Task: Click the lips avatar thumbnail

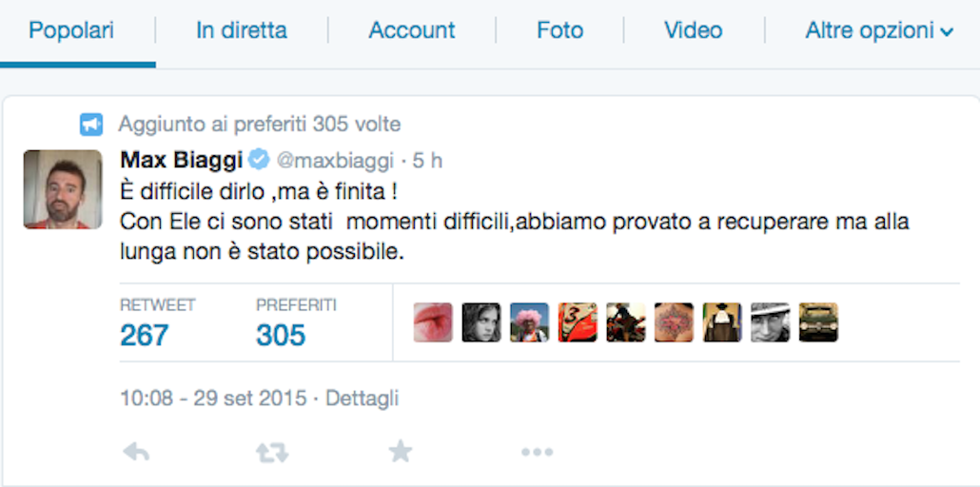Action: tap(433, 323)
